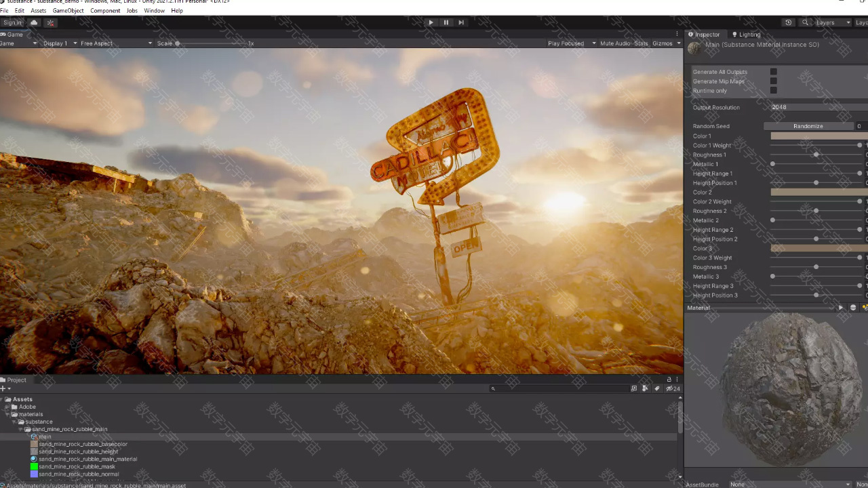This screenshot has width=868, height=488.
Task: Switch to the Lighting tab
Action: point(747,34)
